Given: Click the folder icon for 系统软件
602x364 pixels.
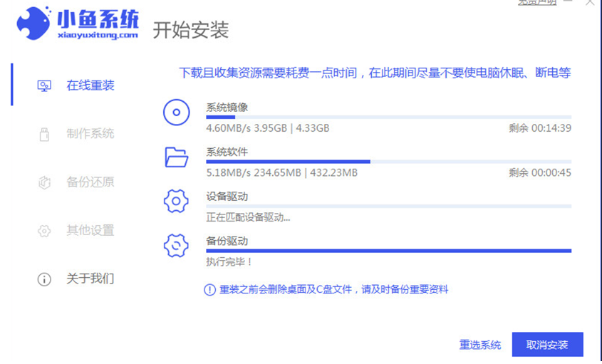Looking at the screenshot, I should [x=176, y=157].
